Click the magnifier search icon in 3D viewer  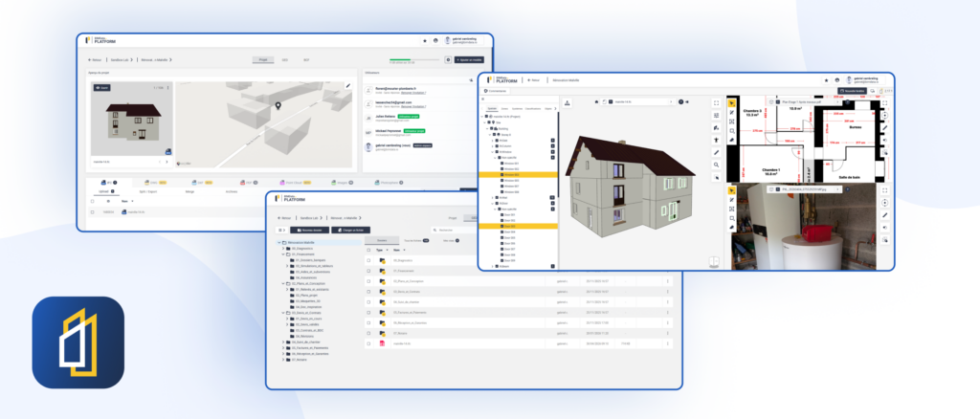[x=716, y=165]
